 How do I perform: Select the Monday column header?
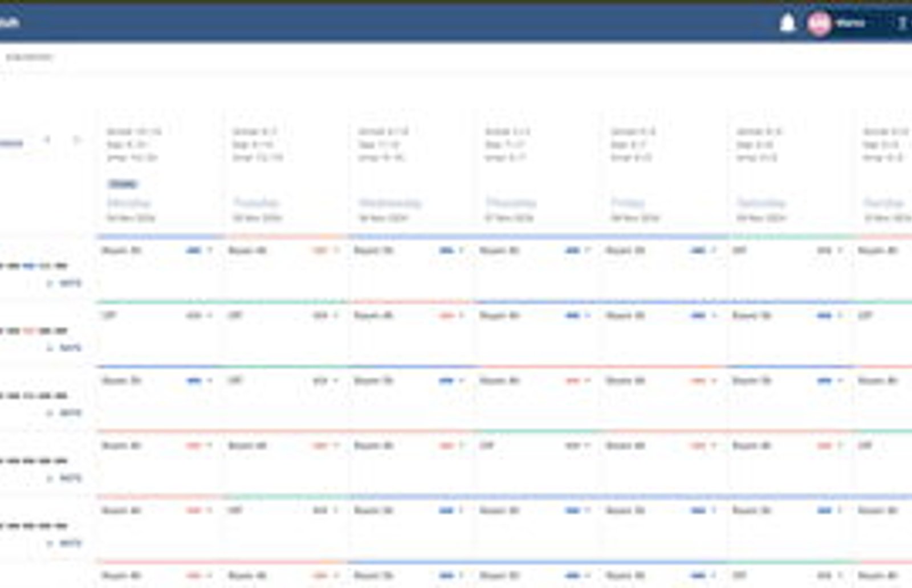tap(129, 203)
